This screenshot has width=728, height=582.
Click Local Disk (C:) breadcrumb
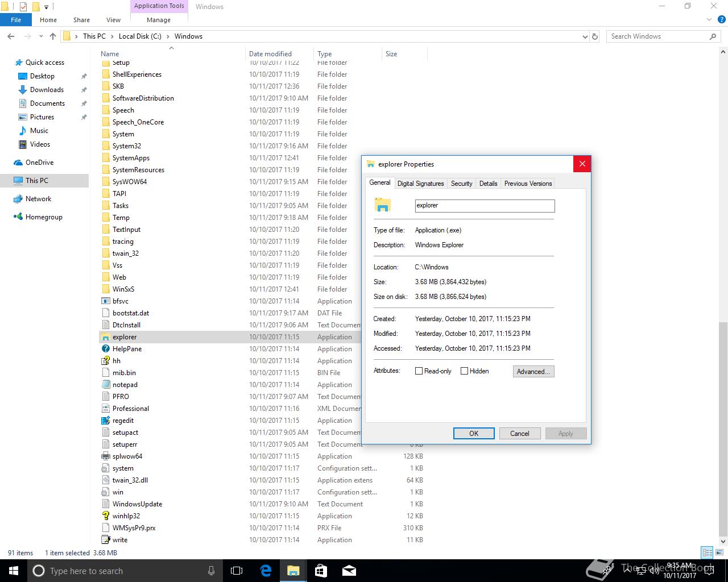tap(140, 36)
